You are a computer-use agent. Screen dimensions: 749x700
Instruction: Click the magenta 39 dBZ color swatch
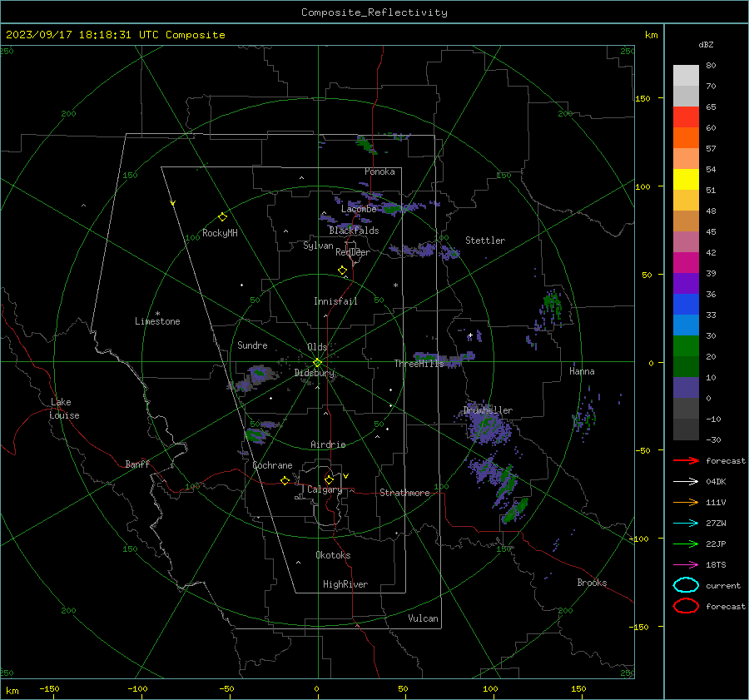686,263
